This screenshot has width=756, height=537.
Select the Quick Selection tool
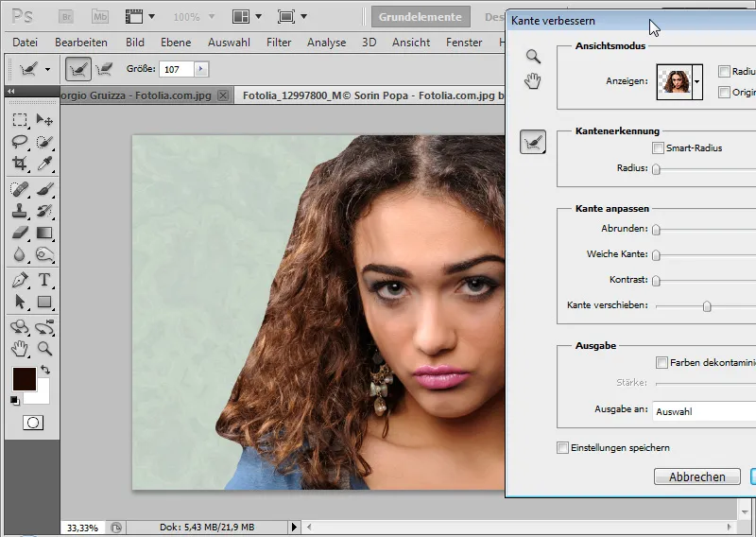(44, 142)
